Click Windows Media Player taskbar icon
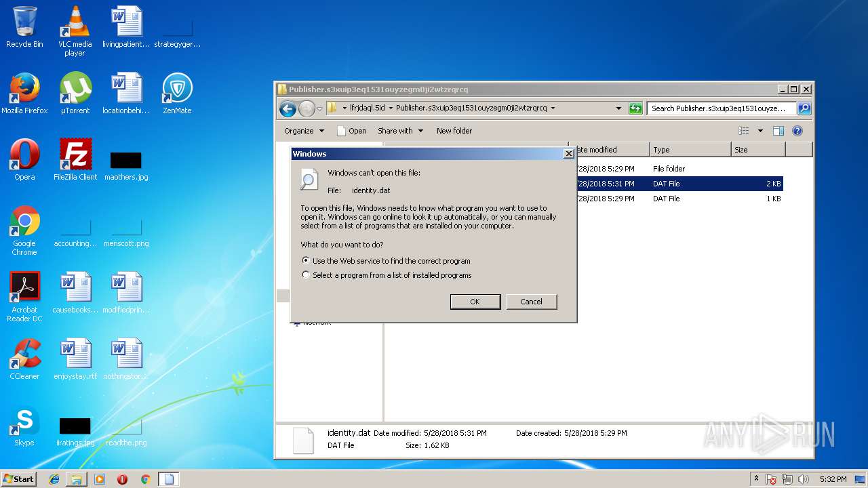 click(x=100, y=479)
